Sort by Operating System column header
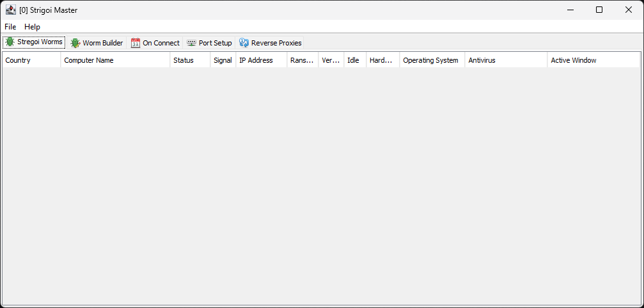The height and width of the screenshot is (308, 644). (x=432, y=60)
